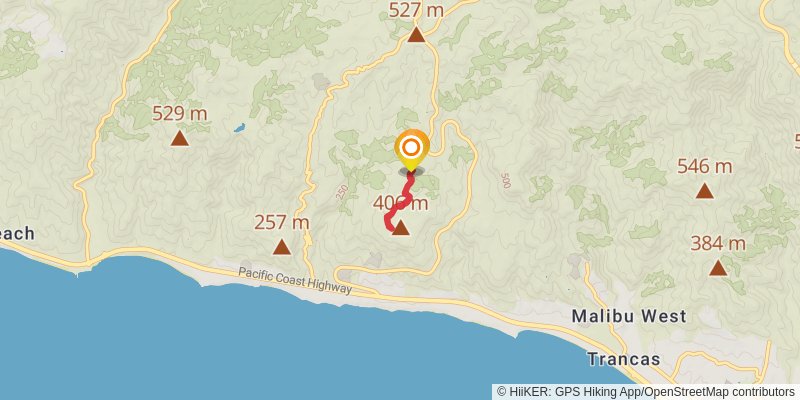Click the Malibu West place label
This screenshot has width=800, height=400.
pyautogui.click(x=629, y=316)
